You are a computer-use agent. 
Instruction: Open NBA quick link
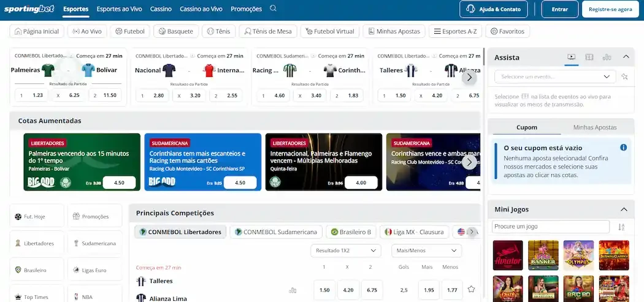pos(95,295)
